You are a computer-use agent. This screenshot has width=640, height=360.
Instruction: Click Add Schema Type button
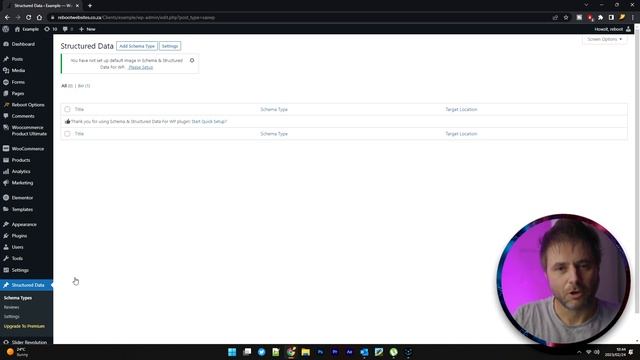click(137, 46)
